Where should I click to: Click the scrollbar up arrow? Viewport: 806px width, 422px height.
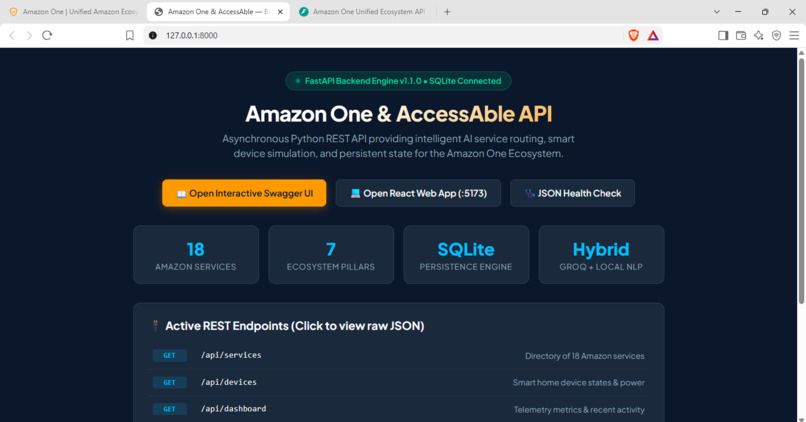801,52
